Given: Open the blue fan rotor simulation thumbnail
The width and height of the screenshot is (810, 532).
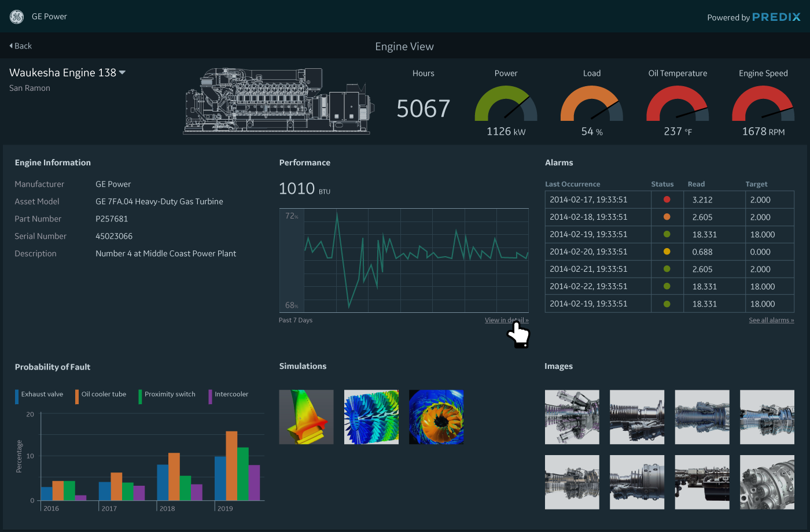Looking at the screenshot, I should (371, 417).
